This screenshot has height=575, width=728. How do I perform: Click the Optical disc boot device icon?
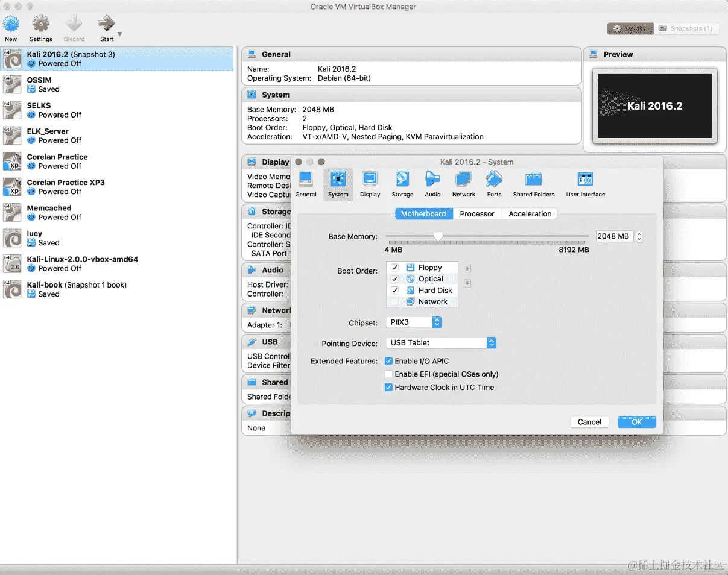[410, 279]
